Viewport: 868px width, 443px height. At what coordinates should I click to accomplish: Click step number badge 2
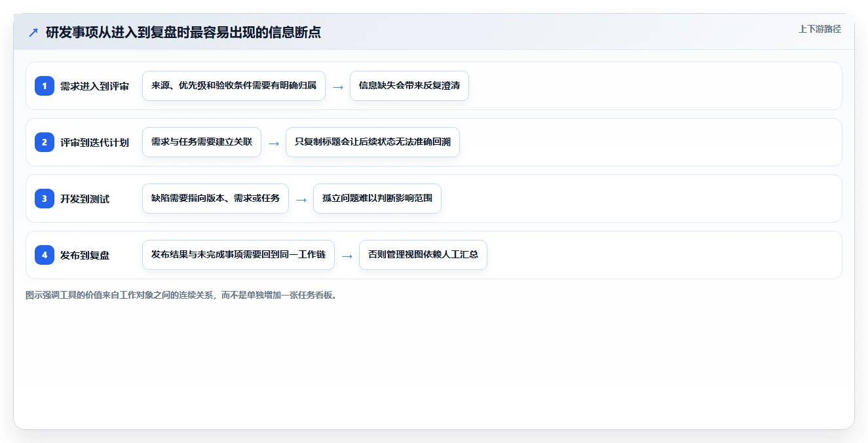tap(45, 142)
